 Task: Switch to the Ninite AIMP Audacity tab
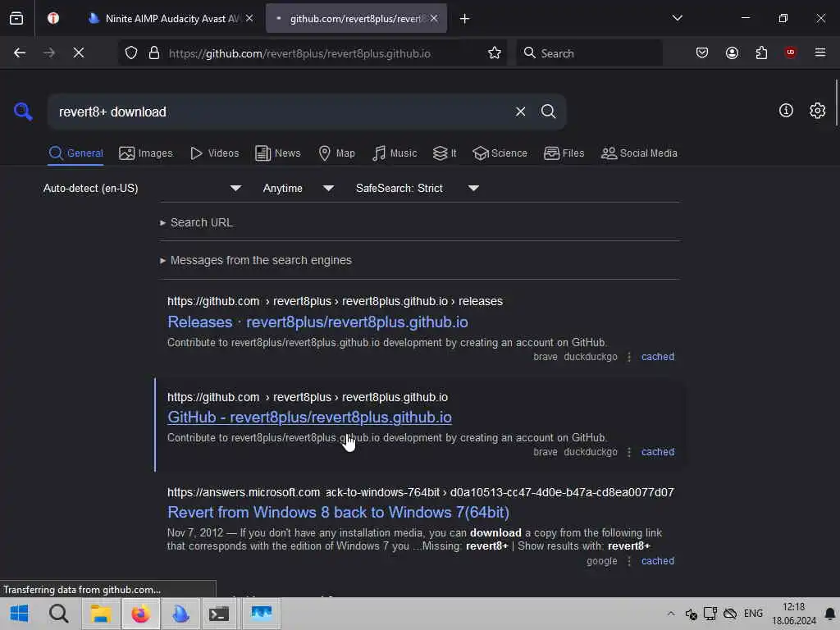(x=171, y=19)
